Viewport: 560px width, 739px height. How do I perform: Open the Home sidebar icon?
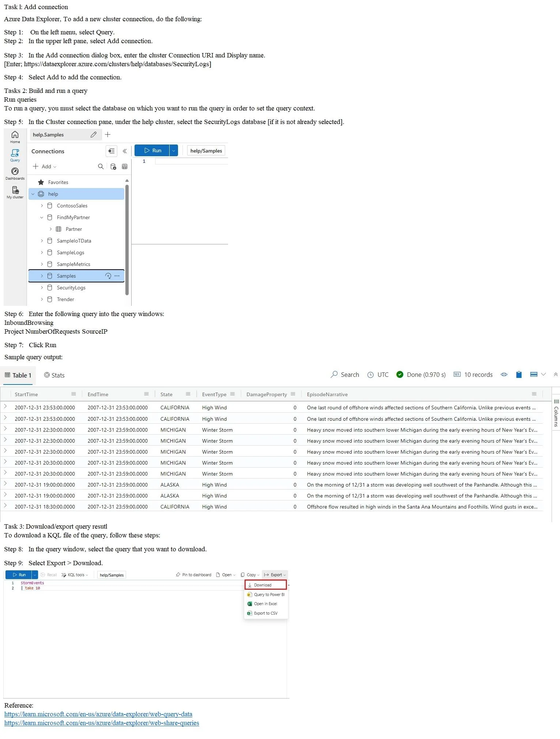tap(15, 137)
